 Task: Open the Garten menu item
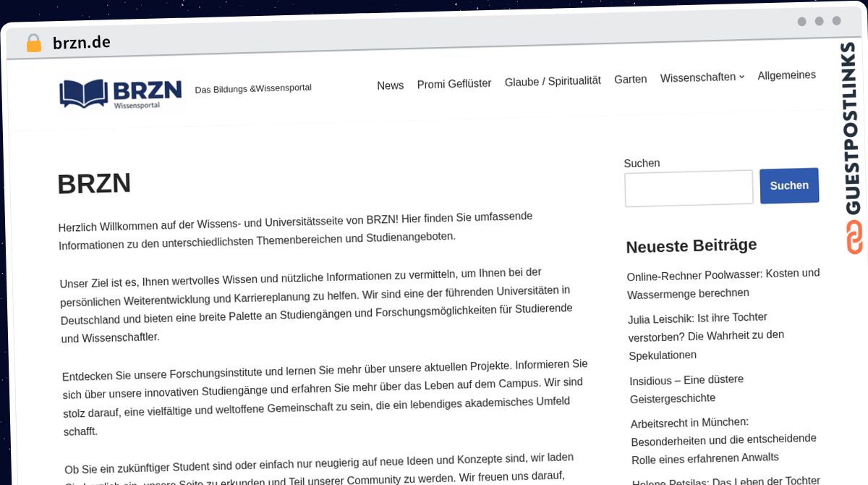631,79
